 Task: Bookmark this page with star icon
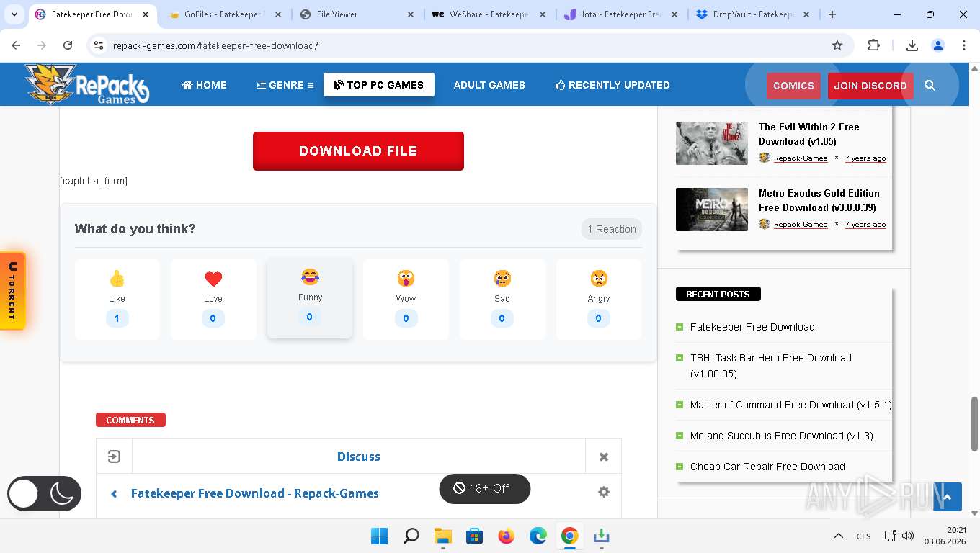coord(837,45)
